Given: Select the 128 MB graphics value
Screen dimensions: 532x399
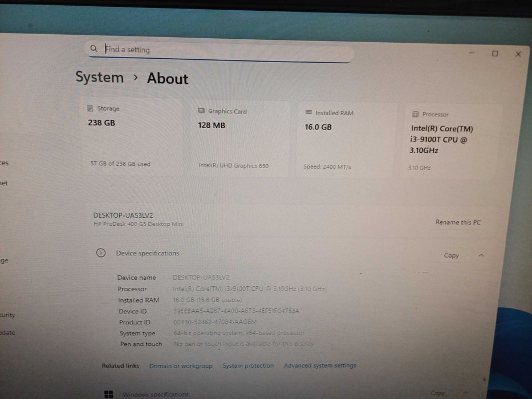Looking at the screenshot, I should click(x=212, y=125).
